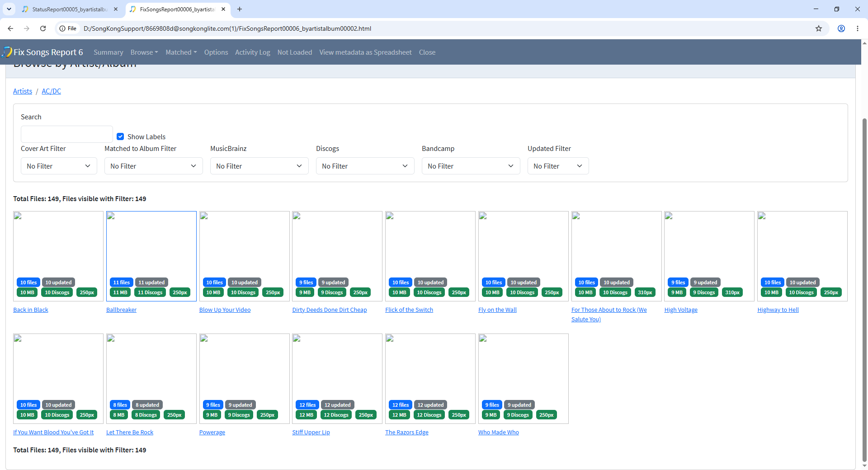Open the Blow Up Your Video link
This screenshot has width=868, height=470.
click(x=225, y=310)
